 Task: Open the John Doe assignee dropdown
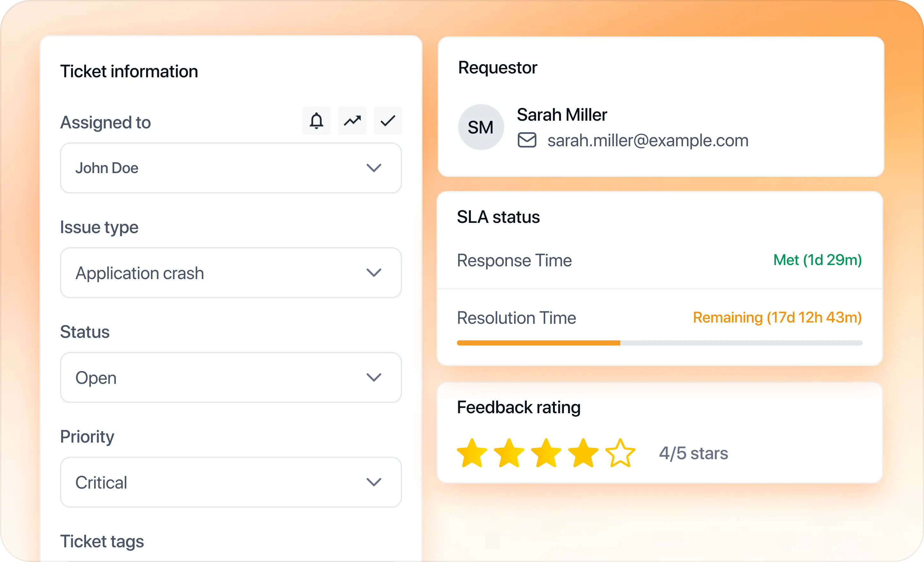point(231,168)
